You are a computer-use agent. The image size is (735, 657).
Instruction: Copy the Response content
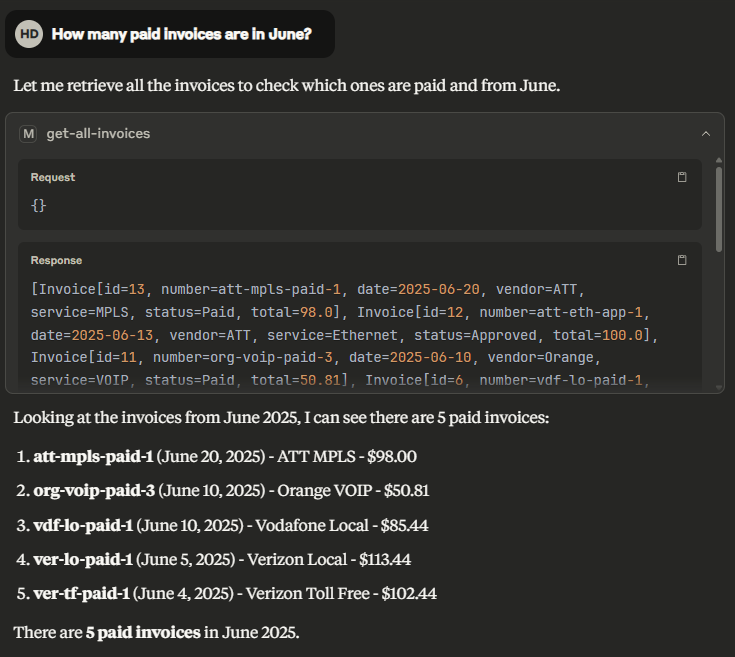[x=682, y=260]
